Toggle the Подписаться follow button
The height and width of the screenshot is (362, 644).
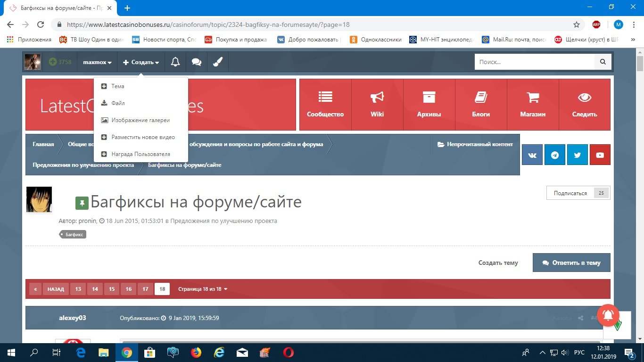pos(570,193)
